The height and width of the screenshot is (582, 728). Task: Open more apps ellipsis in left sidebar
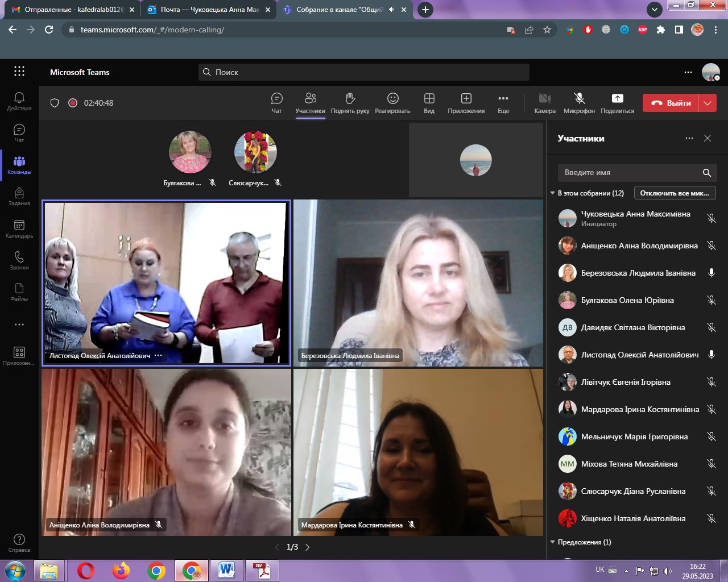pyautogui.click(x=19, y=325)
